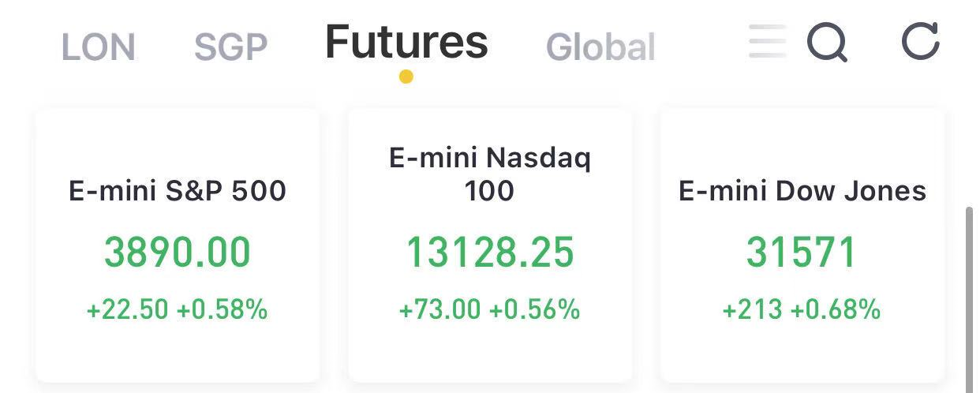
Task: Click the search magnifier icon
Action: pyautogui.click(x=827, y=42)
